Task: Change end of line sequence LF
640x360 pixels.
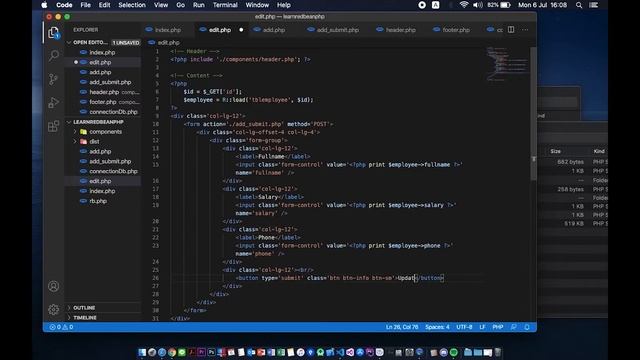Action: (x=482, y=327)
